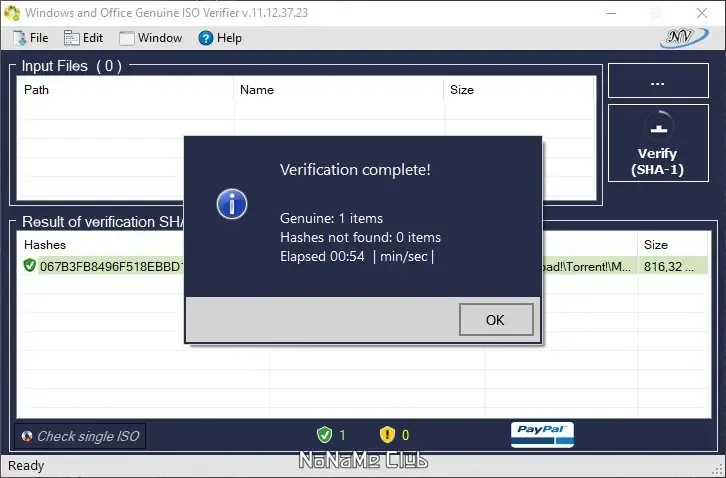The height and width of the screenshot is (478, 726).
Task: Click the yellow warning shield counter icon
Action: [x=387, y=435]
